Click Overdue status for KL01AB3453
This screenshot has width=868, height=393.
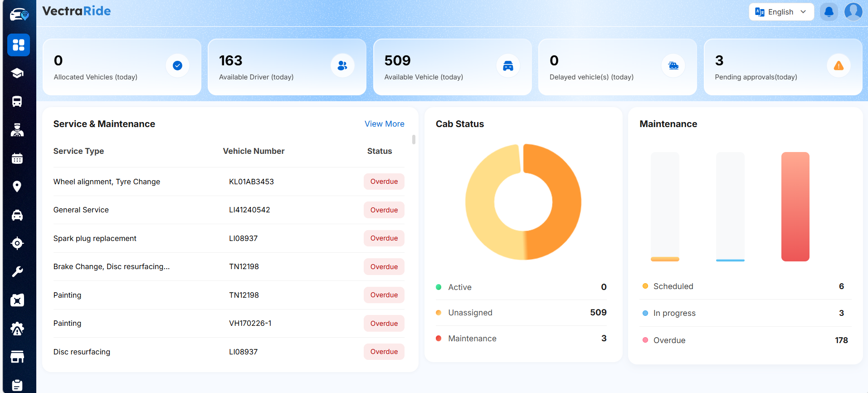pyautogui.click(x=384, y=182)
